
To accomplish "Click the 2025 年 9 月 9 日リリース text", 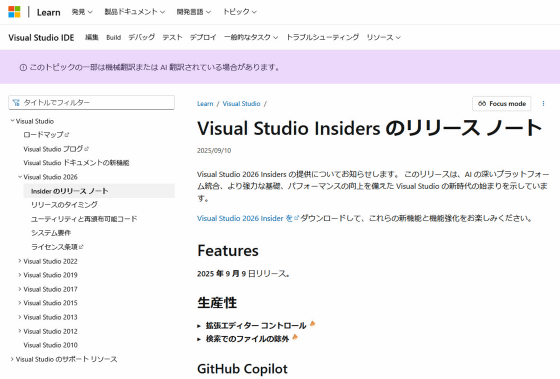I will (244, 274).
